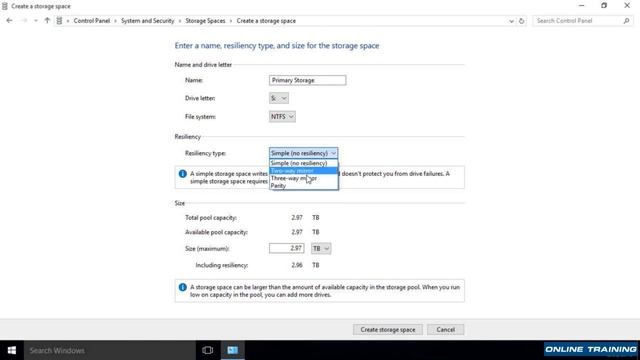
Task: Restore down the window
Action: pyautogui.click(x=604, y=6)
